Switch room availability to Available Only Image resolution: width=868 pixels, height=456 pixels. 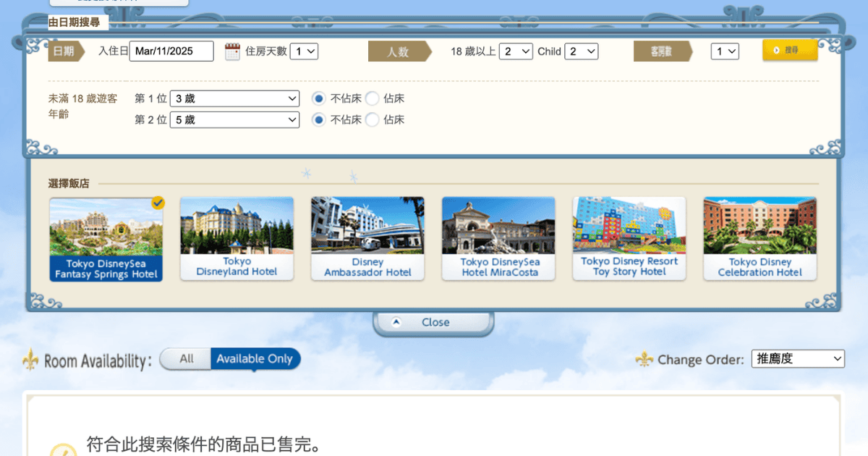pyautogui.click(x=255, y=358)
